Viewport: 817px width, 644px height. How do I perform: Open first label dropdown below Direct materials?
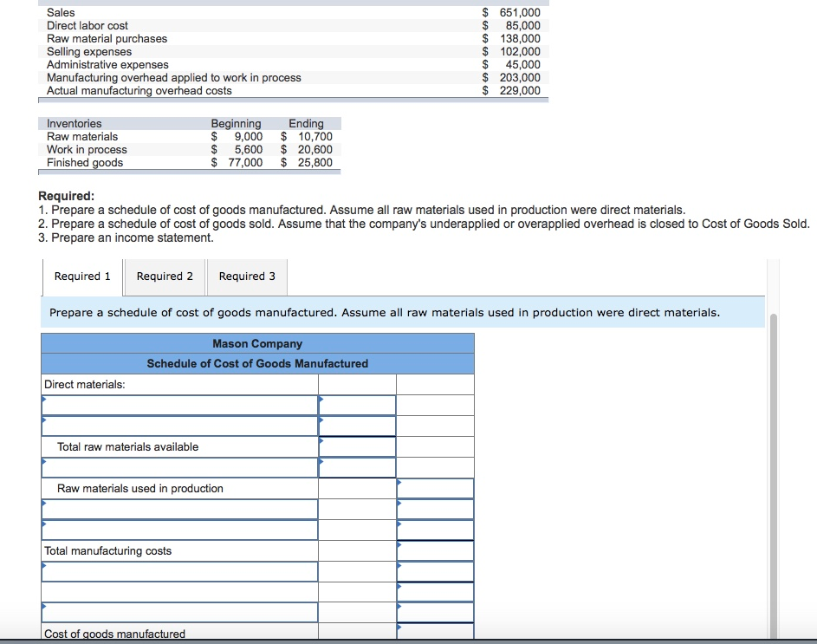click(x=179, y=404)
